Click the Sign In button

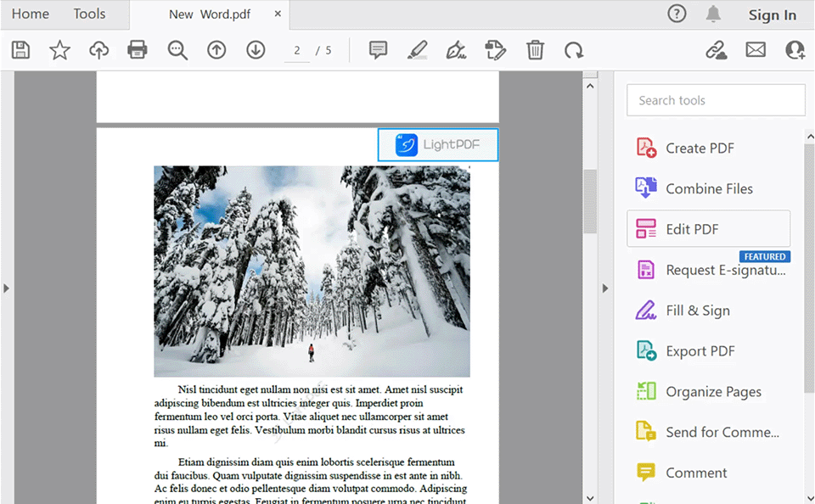[x=772, y=15]
